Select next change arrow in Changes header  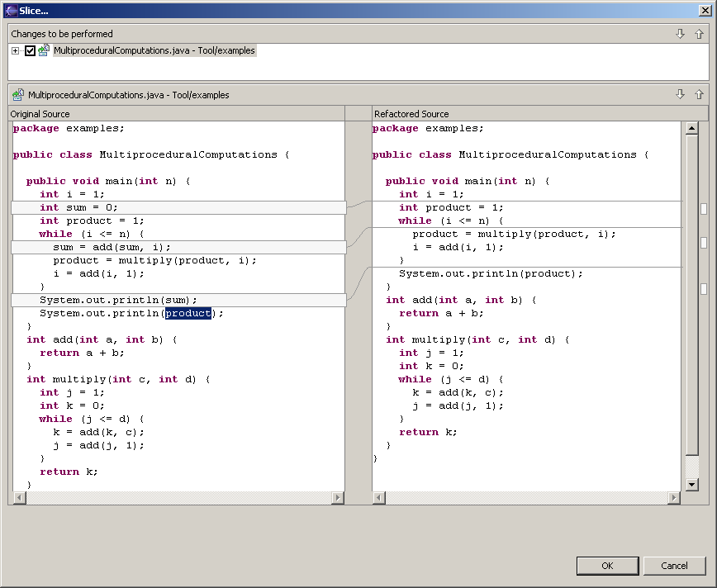click(x=680, y=34)
